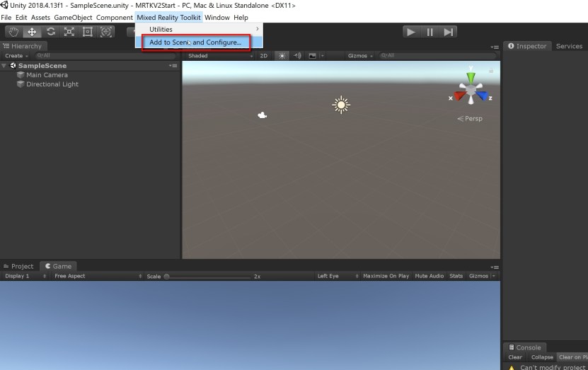Close the Mixed Reality Toolkit menu
Image resolution: width=588 pixels, height=370 pixels.
click(168, 17)
